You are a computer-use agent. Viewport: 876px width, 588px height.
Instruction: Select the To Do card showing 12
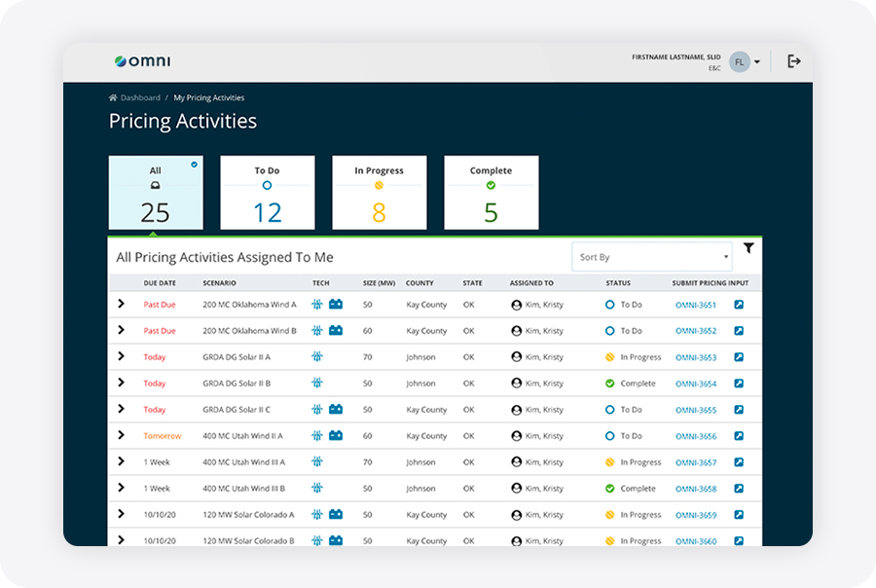tap(268, 193)
